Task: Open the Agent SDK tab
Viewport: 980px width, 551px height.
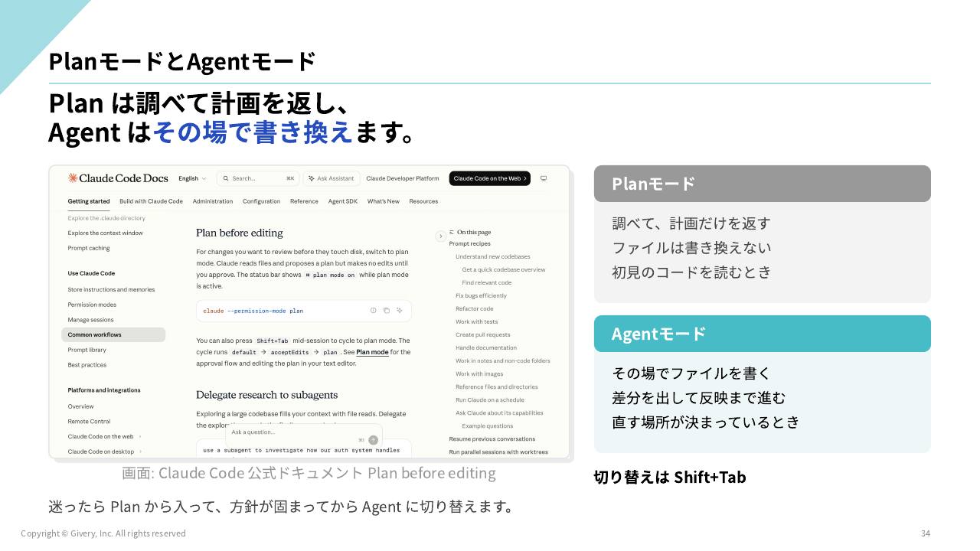Action: coord(343,201)
